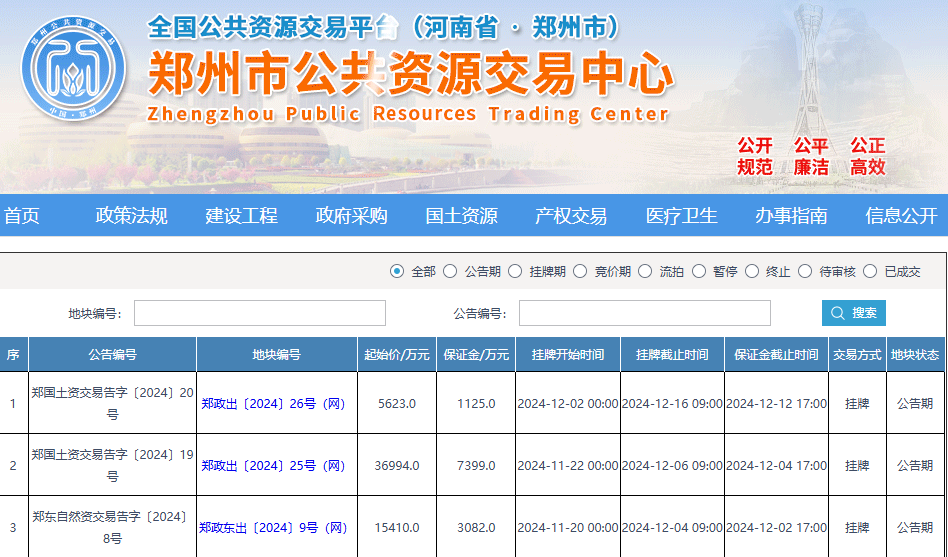Open land parcel link 郑政出〔2024〕26号（网）
Viewport: 948px width, 557px height.
[273, 404]
